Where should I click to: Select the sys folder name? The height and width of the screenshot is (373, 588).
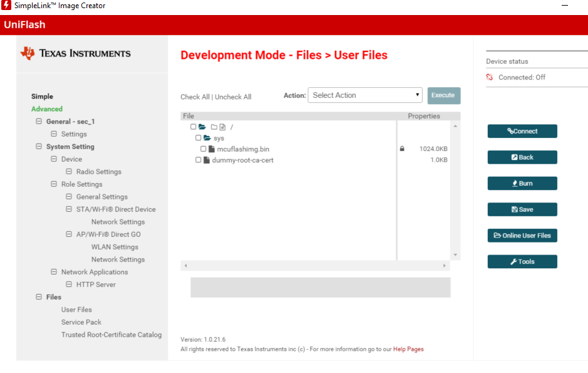[x=219, y=138]
